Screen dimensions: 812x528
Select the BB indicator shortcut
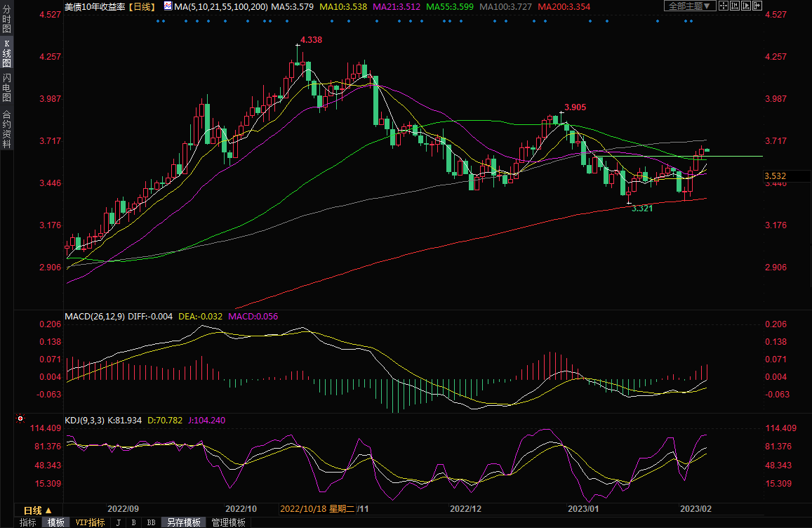pyautogui.click(x=151, y=522)
